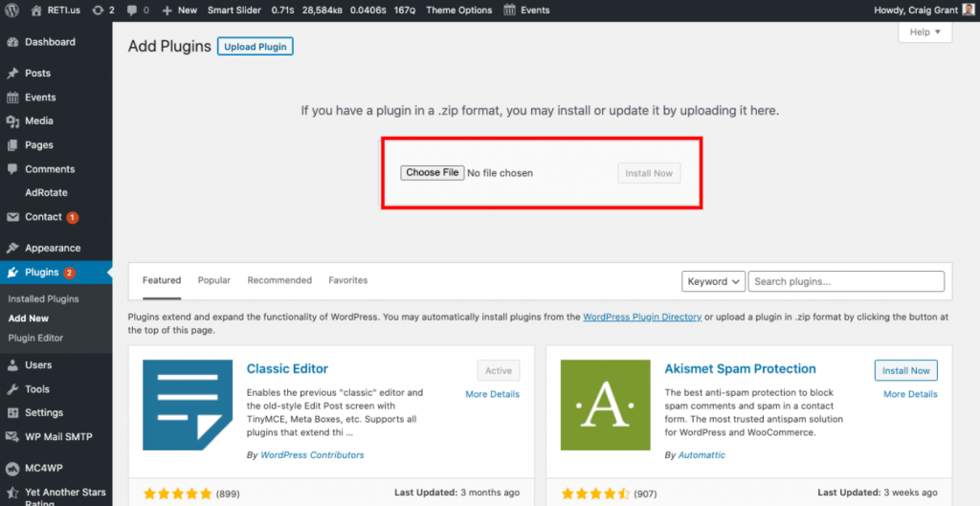Image resolution: width=980 pixels, height=506 pixels.
Task: Click the Contact envelope icon
Action: [x=12, y=217]
